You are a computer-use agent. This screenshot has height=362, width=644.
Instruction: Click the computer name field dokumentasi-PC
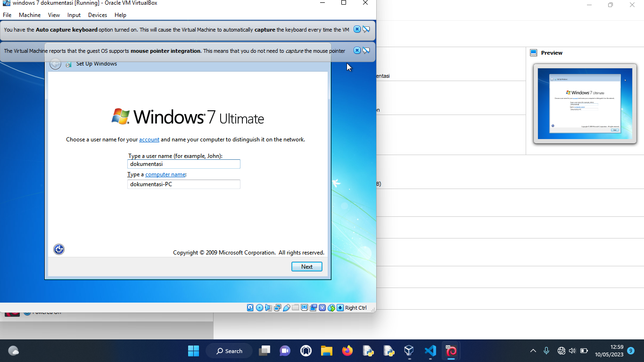click(184, 184)
